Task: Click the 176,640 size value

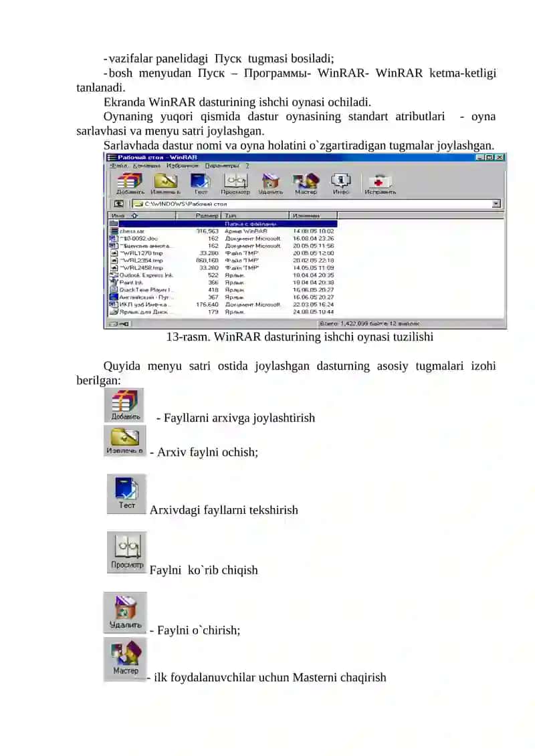Action: pos(207,305)
